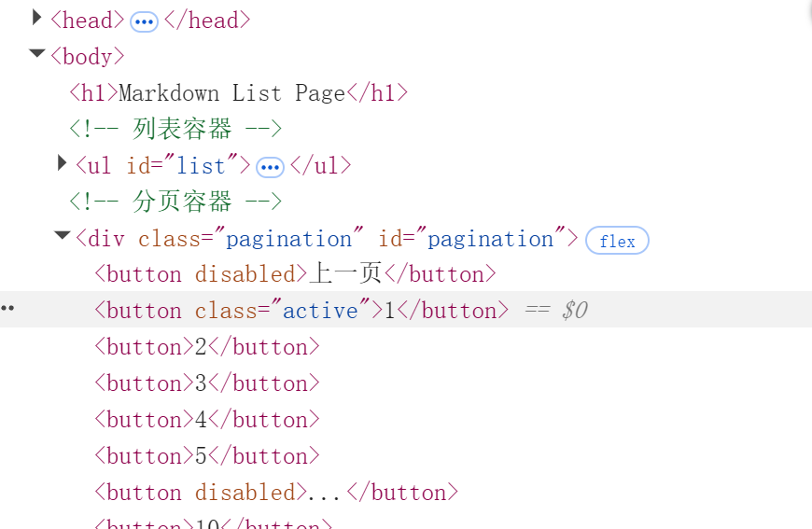812x529 pixels.
Task: Select the button 4 element line
Action: [x=207, y=420]
